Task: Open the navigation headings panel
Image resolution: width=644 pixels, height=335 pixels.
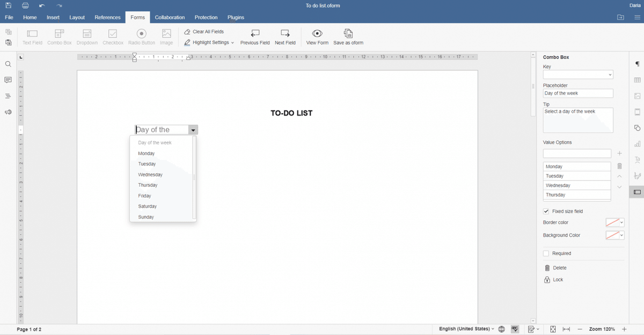Action: pos(8,96)
